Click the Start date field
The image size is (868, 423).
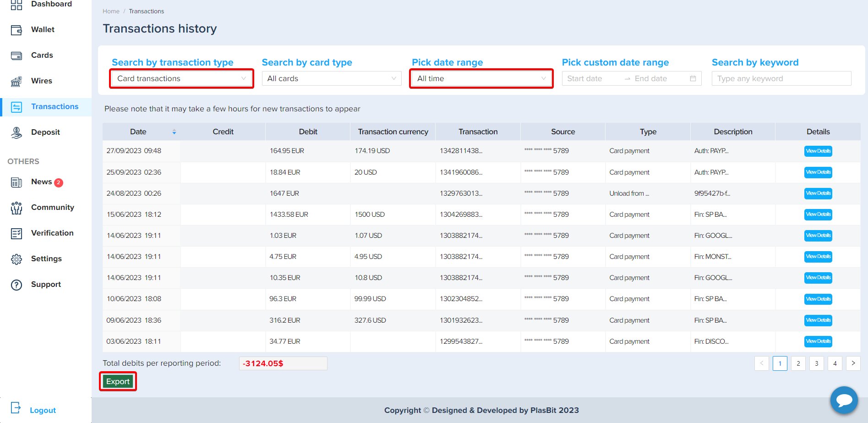click(x=593, y=78)
